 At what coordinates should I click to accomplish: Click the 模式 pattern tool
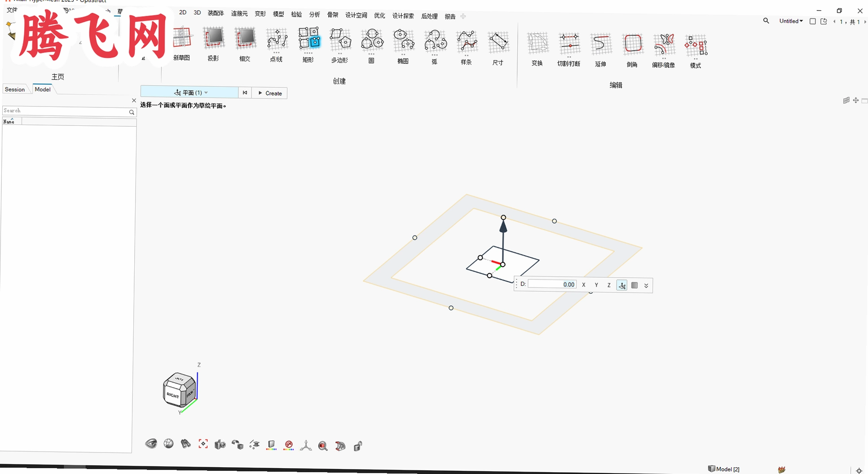click(696, 51)
